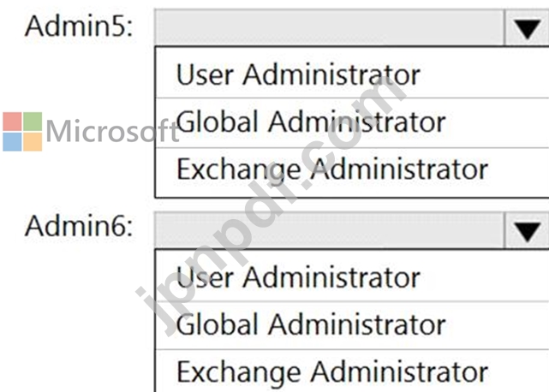Click the Admin6 label text
The width and height of the screenshot is (549, 392).
[x=79, y=226]
